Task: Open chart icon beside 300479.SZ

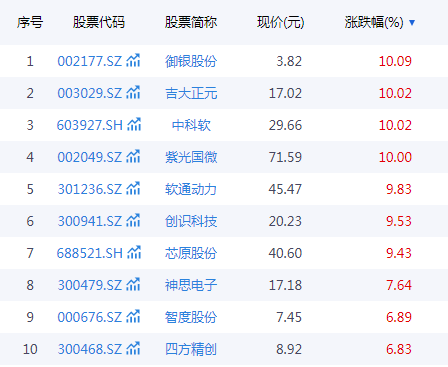Action: point(133,285)
